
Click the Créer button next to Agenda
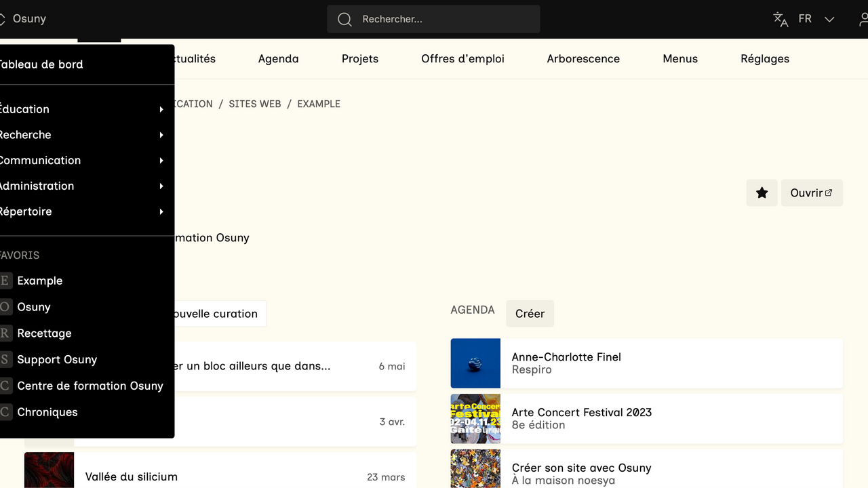[530, 314]
